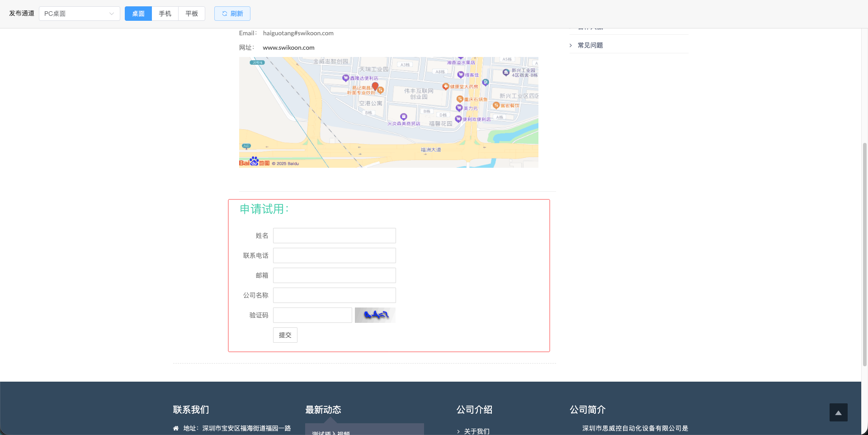Open the 常见问题 sidebar link
This screenshot has height=435, width=868.
coord(590,45)
